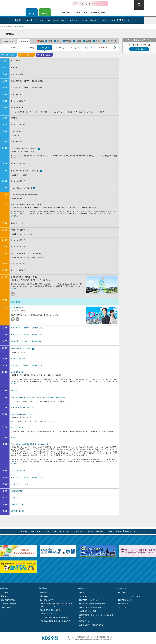Jump to the 午後 section

pos(26,55)
